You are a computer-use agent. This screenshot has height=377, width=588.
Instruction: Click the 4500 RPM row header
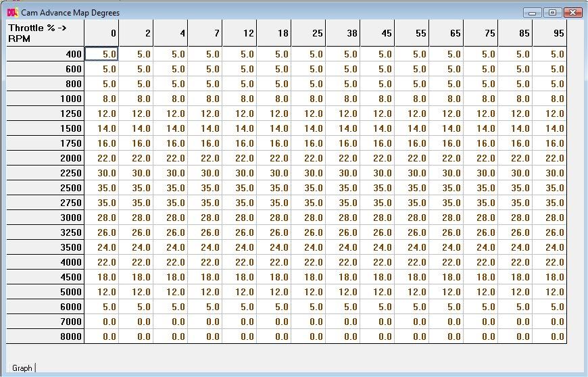click(x=45, y=277)
